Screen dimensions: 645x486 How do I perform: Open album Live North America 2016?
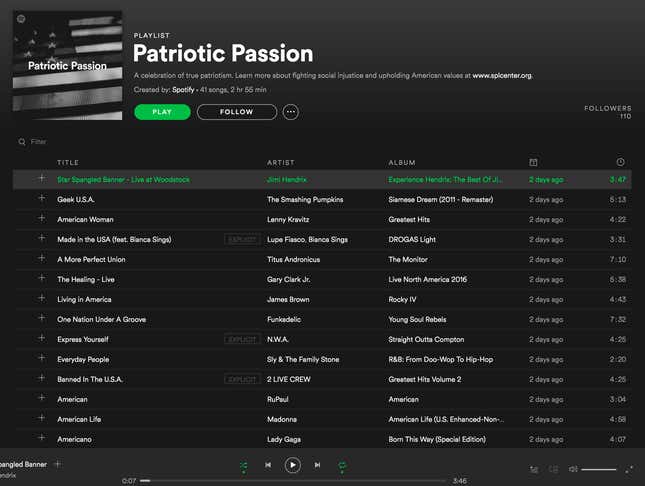coord(427,279)
